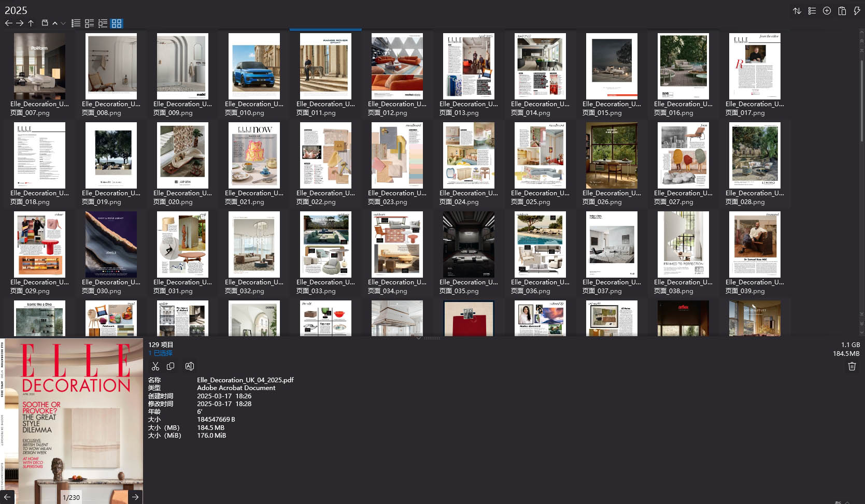865x504 pixels.
Task: Open the rename tool for the selected PDF
Action: [189, 366]
